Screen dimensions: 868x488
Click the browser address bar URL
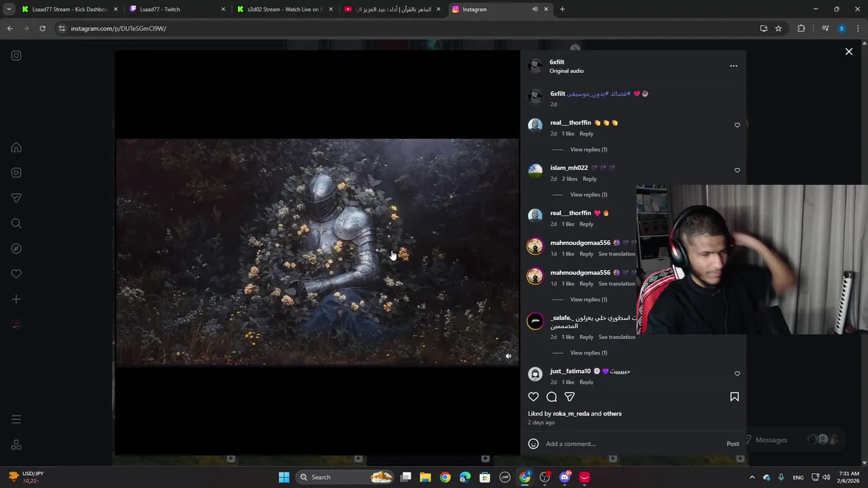(119, 28)
